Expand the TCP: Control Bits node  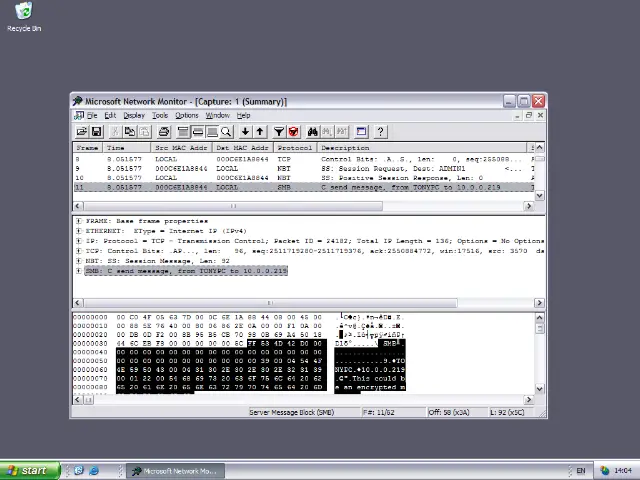coord(79,251)
